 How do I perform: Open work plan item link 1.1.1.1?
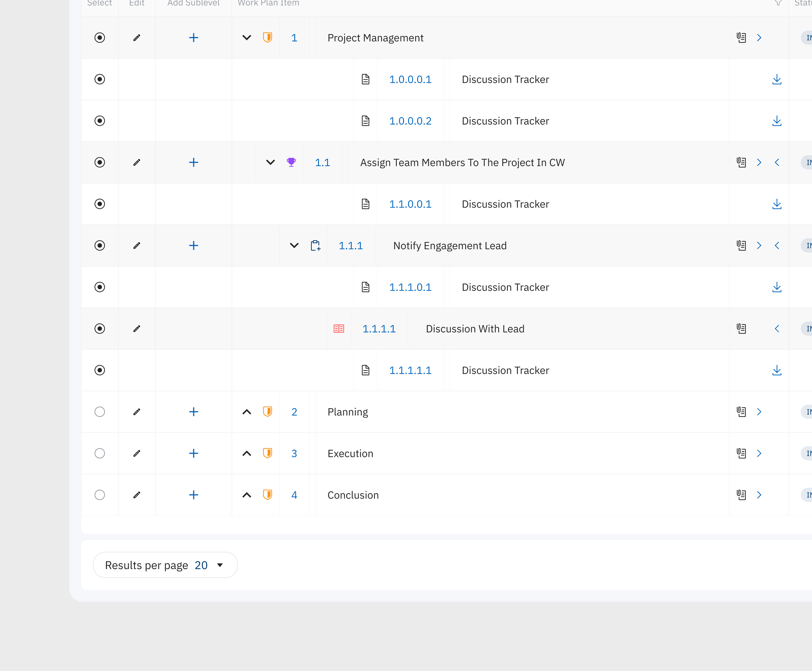click(379, 328)
